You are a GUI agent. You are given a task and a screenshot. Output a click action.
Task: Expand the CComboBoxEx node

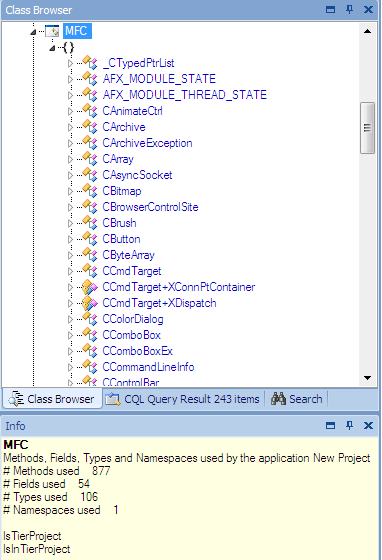tap(70, 351)
